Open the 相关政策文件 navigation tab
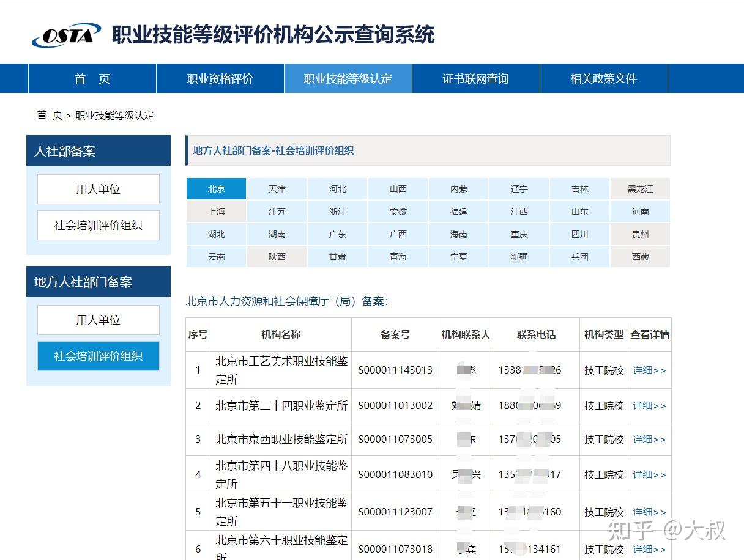Viewport: 744px width, 560px height. [x=604, y=78]
